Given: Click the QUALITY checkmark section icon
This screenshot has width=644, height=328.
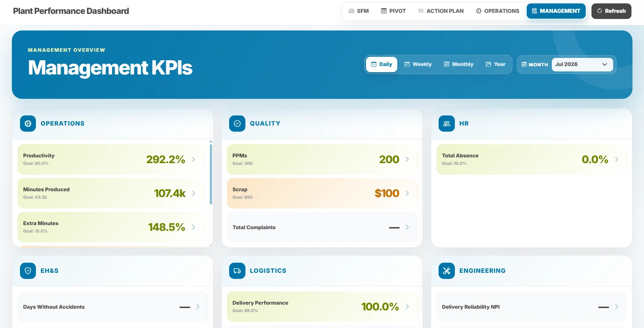Looking at the screenshot, I should click(x=237, y=124).
